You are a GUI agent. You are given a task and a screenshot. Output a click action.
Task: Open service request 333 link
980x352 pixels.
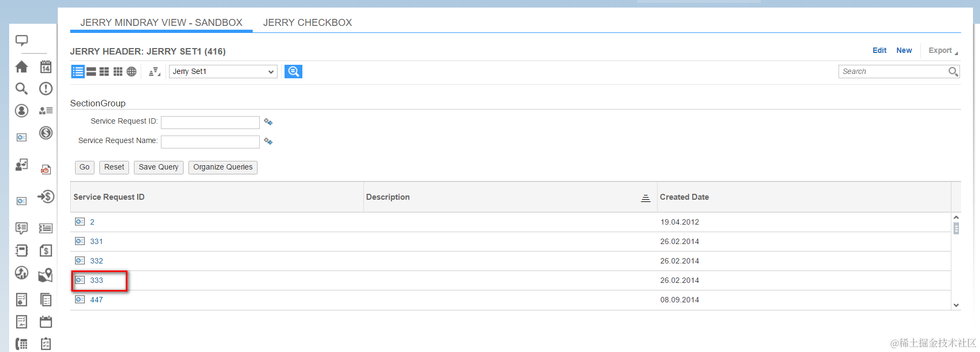pyautogui.click(x=97, y=280)
